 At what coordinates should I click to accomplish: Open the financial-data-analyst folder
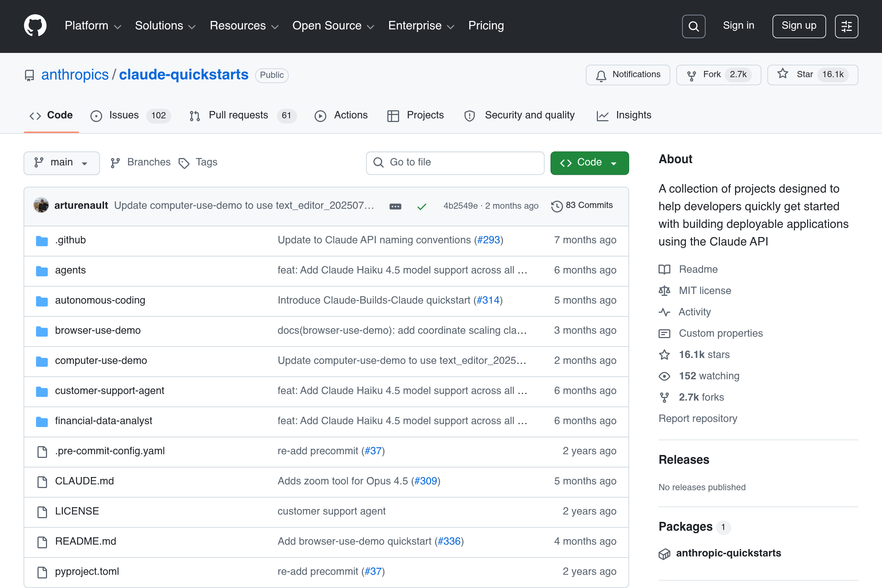104,421
